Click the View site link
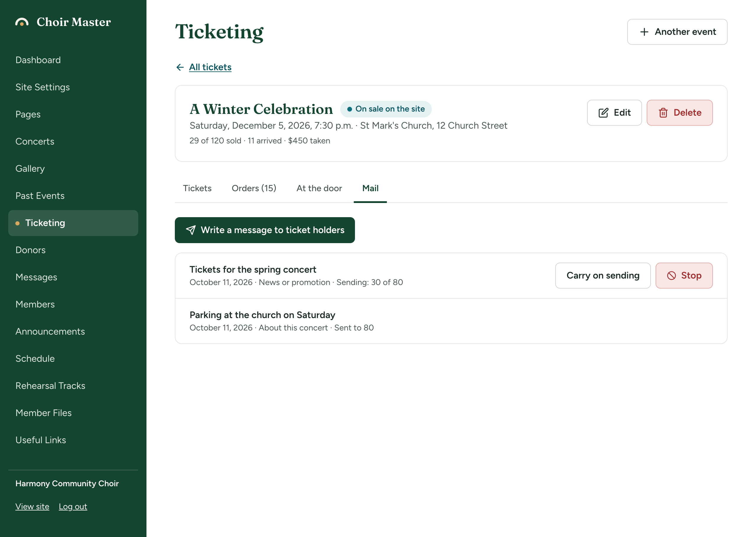 (32, 507)
